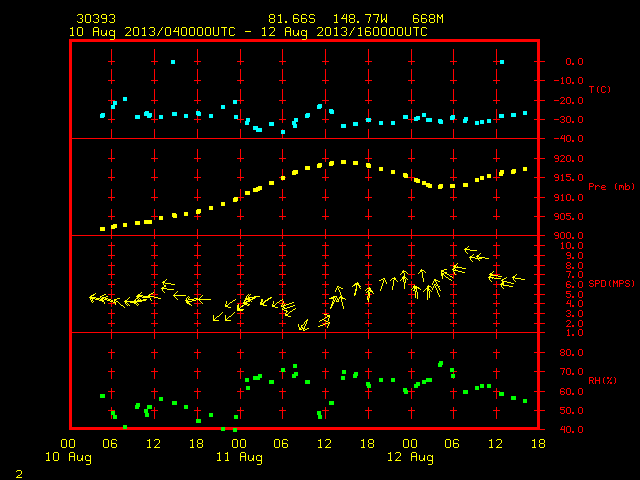Click the 80.0 humidity tick label
Image resolution: width=640 pixels, height=480 pixels.
[571, 353]
